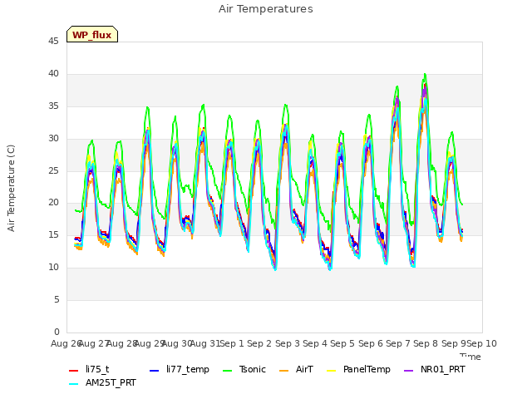
Task: Click the Time x-axis title
Action: tap(470, 357)
